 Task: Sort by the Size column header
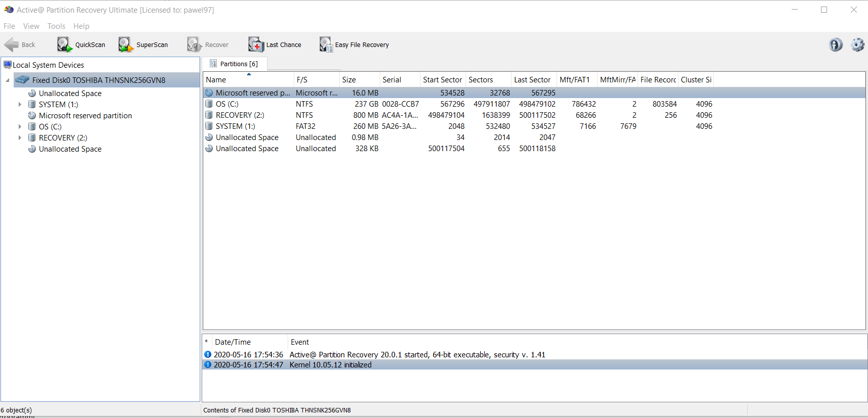click(359, 80)
